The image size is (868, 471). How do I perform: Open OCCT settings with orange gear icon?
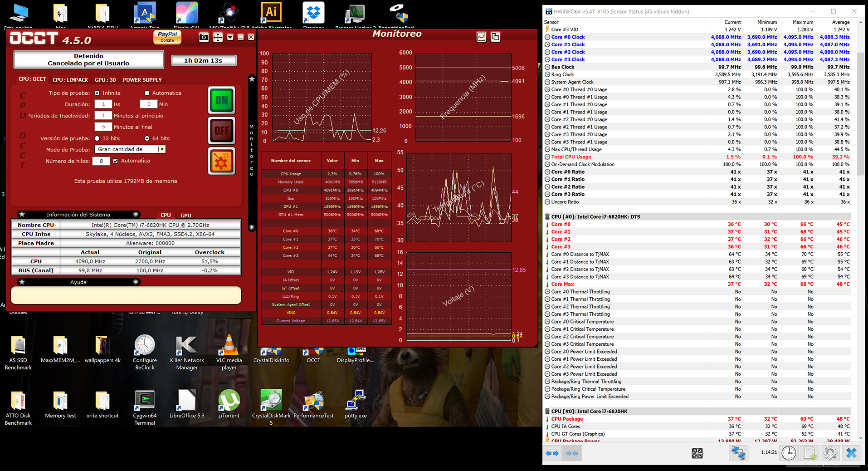(222, 161)
